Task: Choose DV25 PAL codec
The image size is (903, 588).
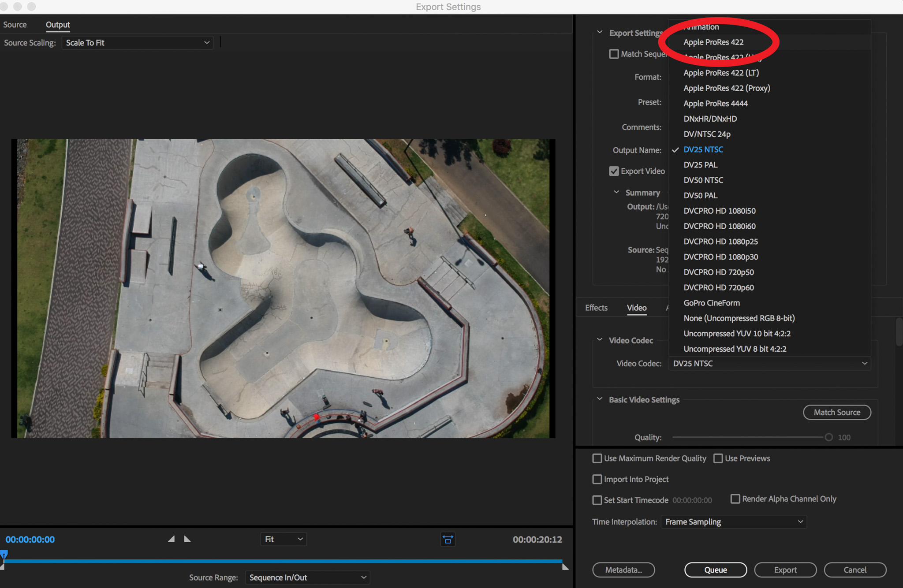Action: [x=769, y=165]
